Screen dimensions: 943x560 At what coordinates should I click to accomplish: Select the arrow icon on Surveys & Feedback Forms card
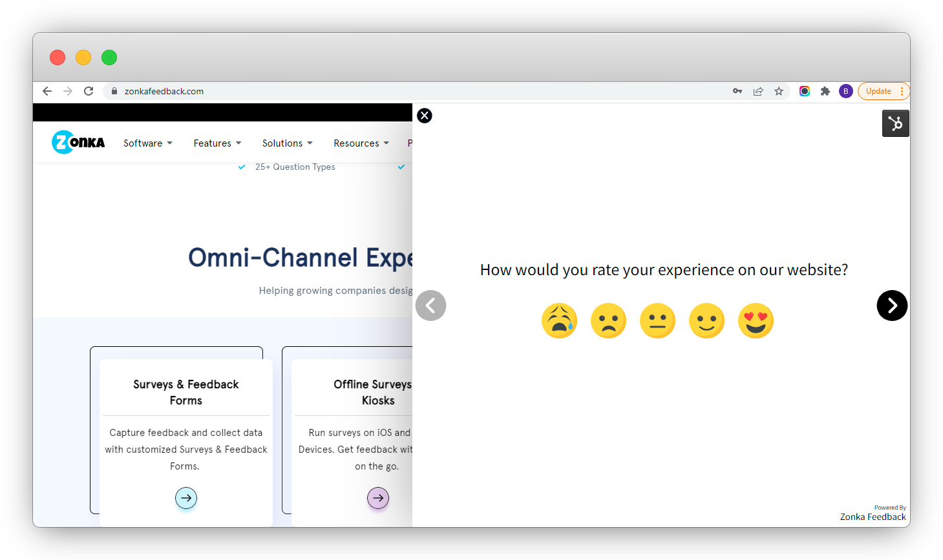185,498
